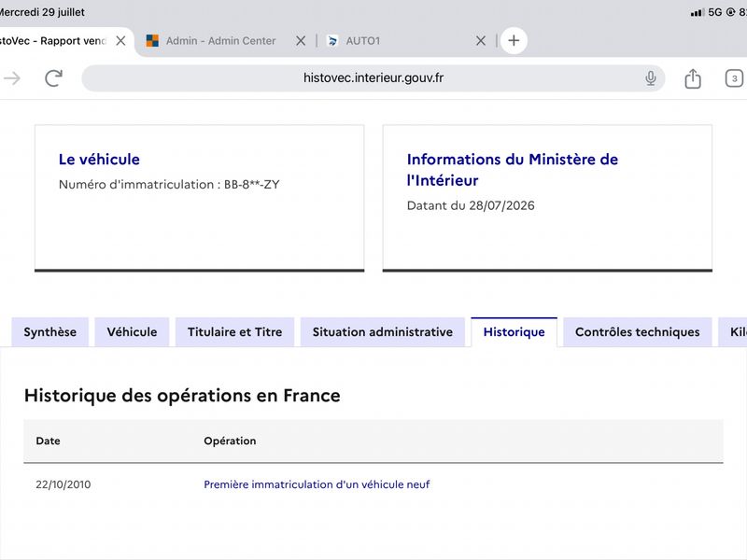747x560 pixels.
Task: Click the date 22/10/2010 cell
Action: 63,484
